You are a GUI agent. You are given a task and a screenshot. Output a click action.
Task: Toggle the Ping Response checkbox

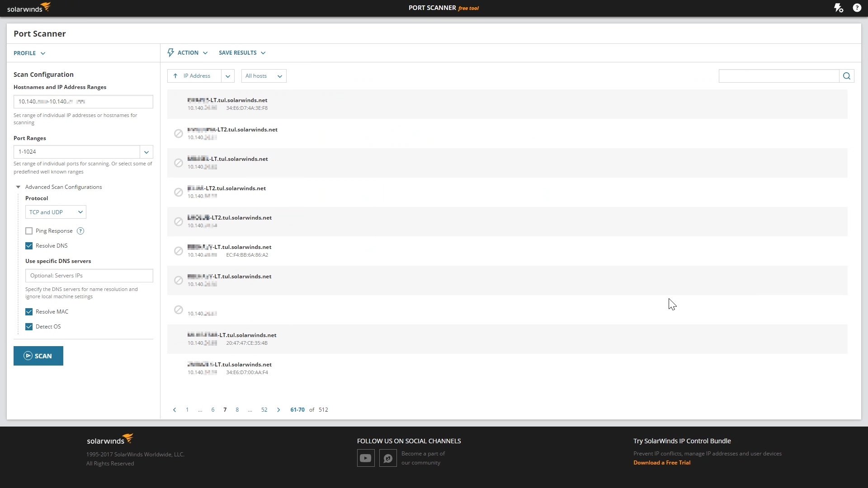[28, 230]
